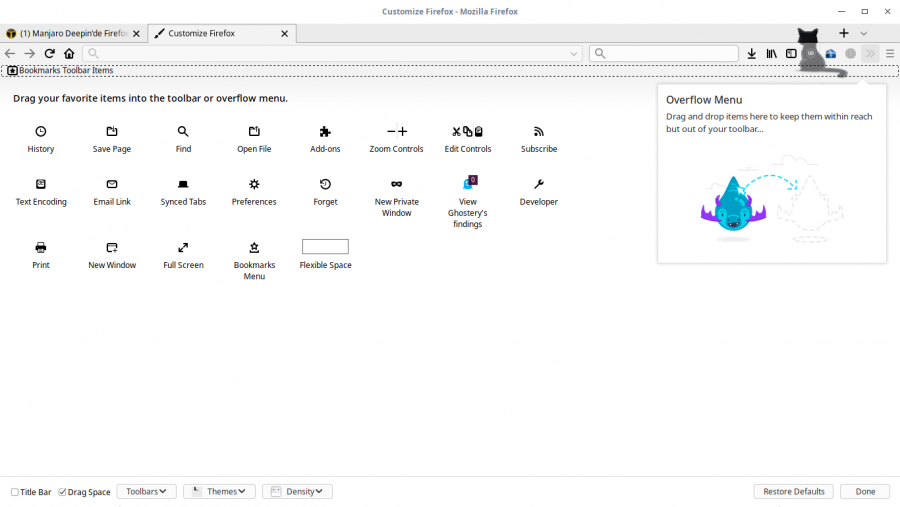Click the Done button

pos(866,491)
